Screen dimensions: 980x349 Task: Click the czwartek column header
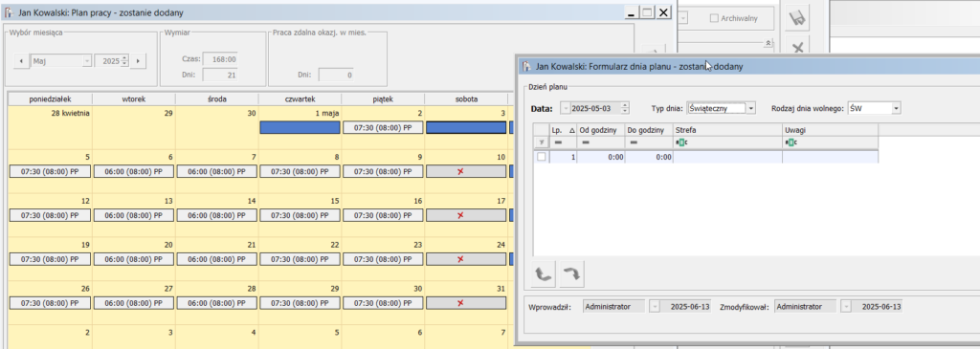[300, 98]
